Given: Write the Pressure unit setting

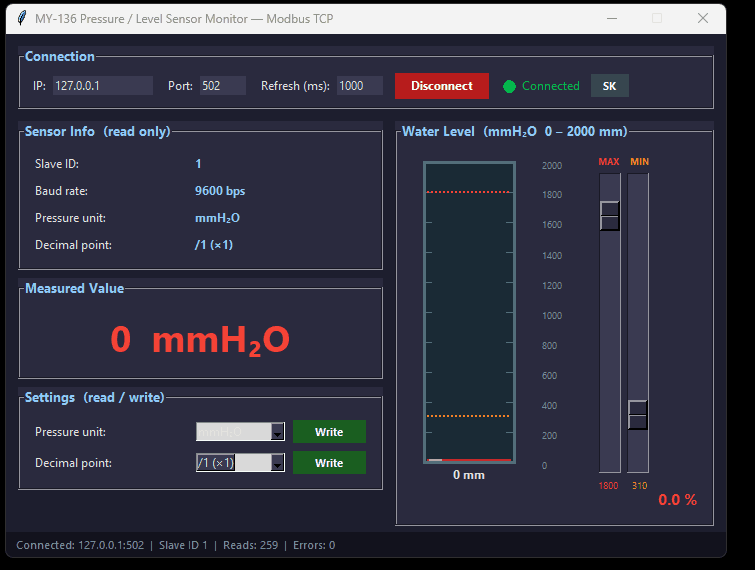Looking at the screenshot, I should coord(329,432).
